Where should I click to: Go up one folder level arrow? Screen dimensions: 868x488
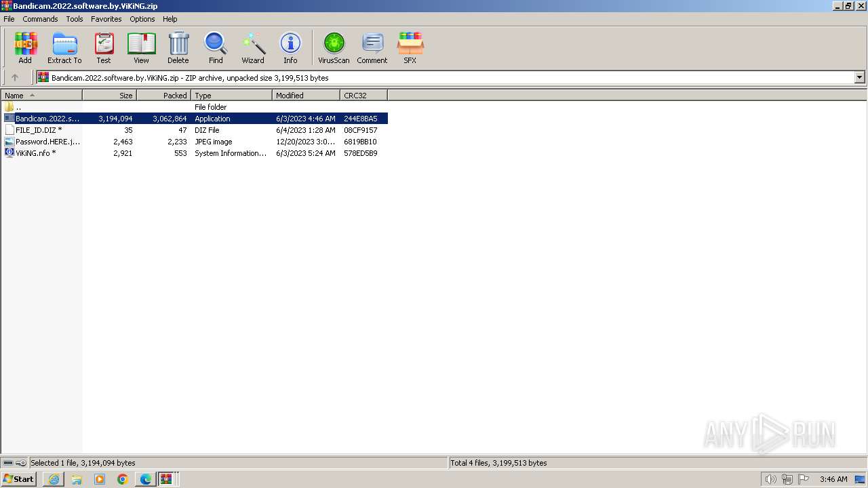[x=15, y=77]
